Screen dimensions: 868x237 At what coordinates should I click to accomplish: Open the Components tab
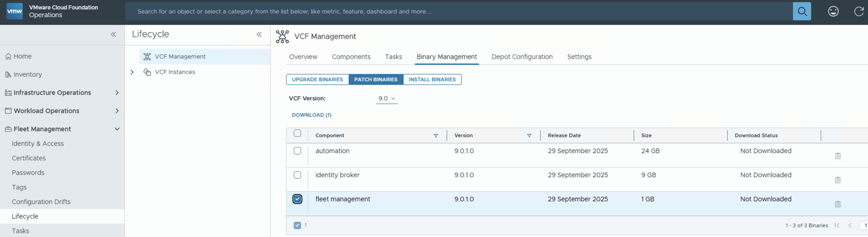(351, 57)
